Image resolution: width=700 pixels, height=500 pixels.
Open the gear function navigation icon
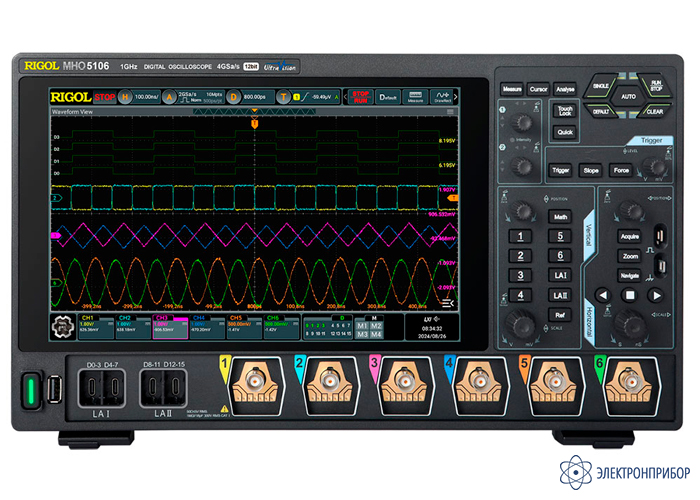(62, 327)
